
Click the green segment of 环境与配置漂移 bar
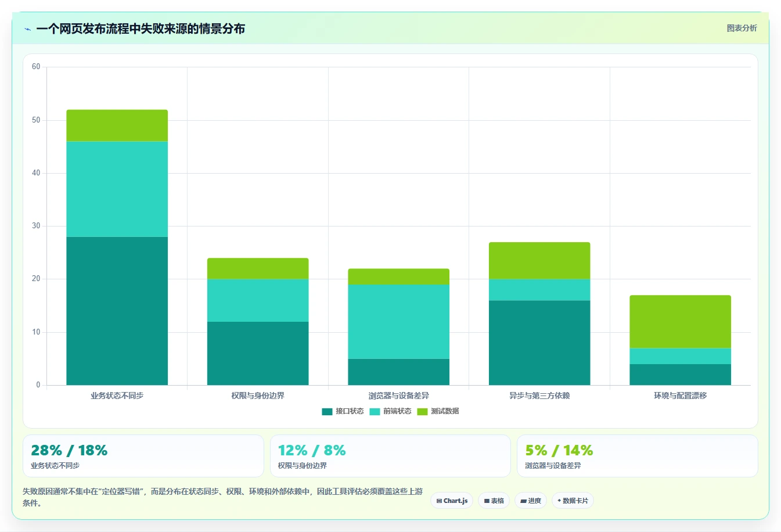click(681, 322)
